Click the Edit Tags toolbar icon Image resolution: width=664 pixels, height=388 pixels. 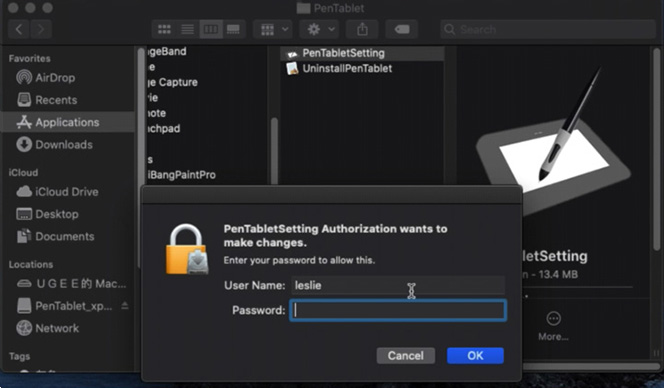pyautogui.click(x=401, y=29)
